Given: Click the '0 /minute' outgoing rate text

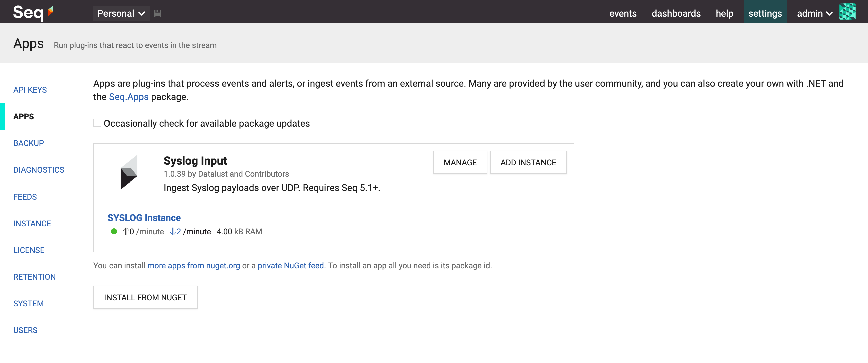Looking at the screenshot, I should click(x=147, y=232).
